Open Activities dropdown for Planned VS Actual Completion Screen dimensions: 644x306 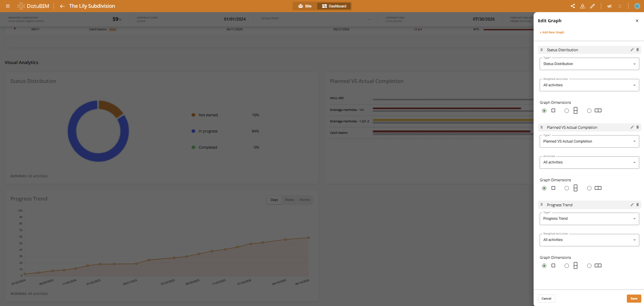point(589,162)
